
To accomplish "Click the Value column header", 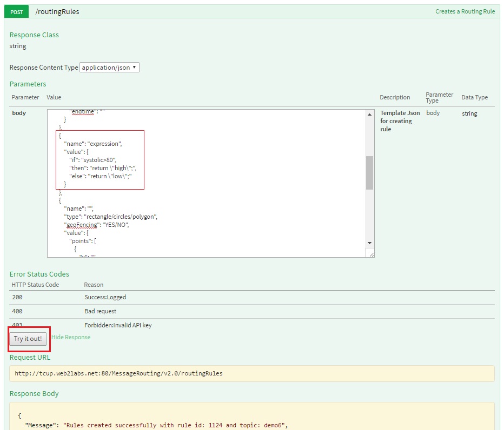I will pos(54,97).
